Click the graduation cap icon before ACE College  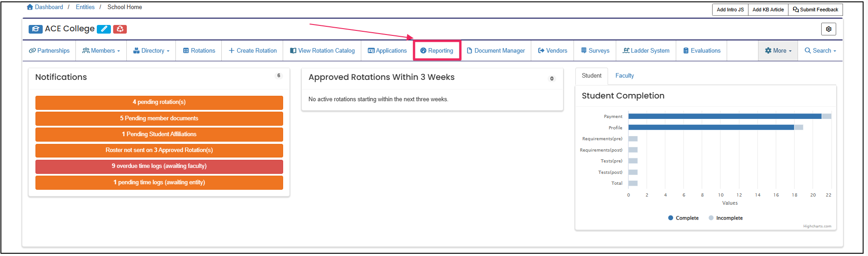35,29
